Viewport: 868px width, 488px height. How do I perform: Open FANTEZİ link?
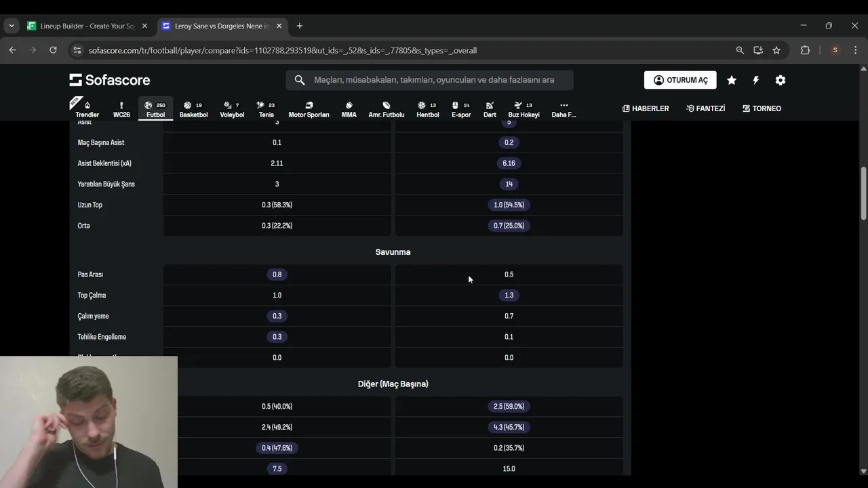click(705, 108)
